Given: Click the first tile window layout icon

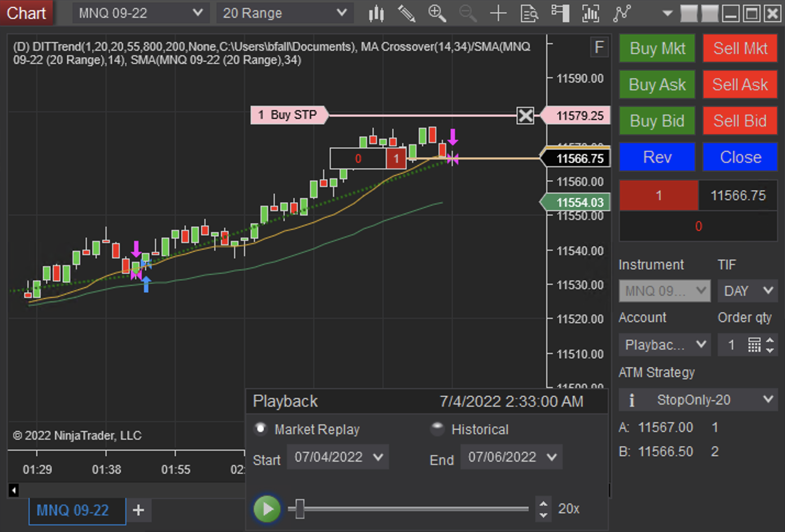Looking at the screenshot, I should pos(688,13).
